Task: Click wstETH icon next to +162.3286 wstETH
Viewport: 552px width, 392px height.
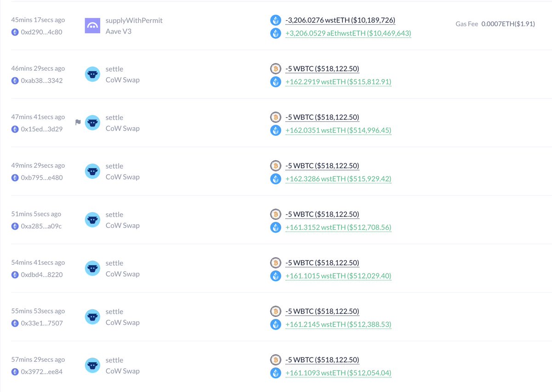Action: click(276, 179)
